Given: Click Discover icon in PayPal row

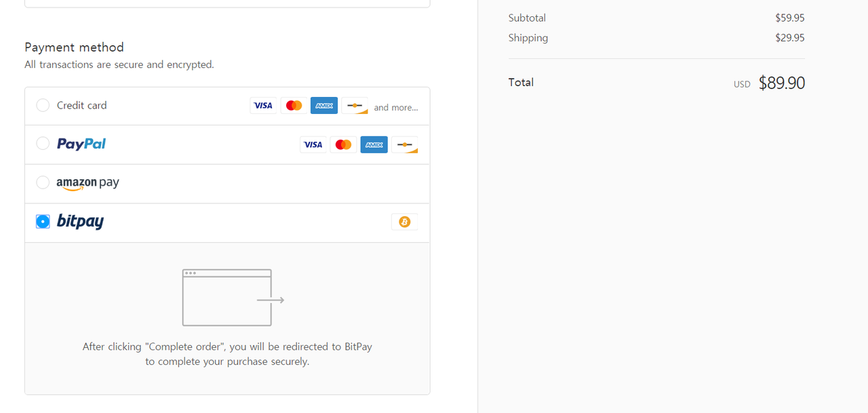Looking at the screenshot, I should coord(405,144).
